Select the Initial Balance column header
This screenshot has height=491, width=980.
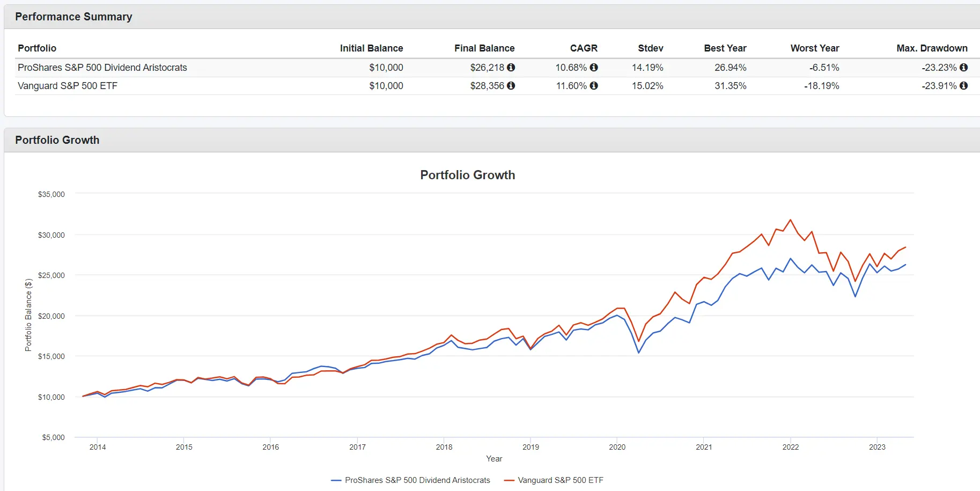[x=371, y=48]
